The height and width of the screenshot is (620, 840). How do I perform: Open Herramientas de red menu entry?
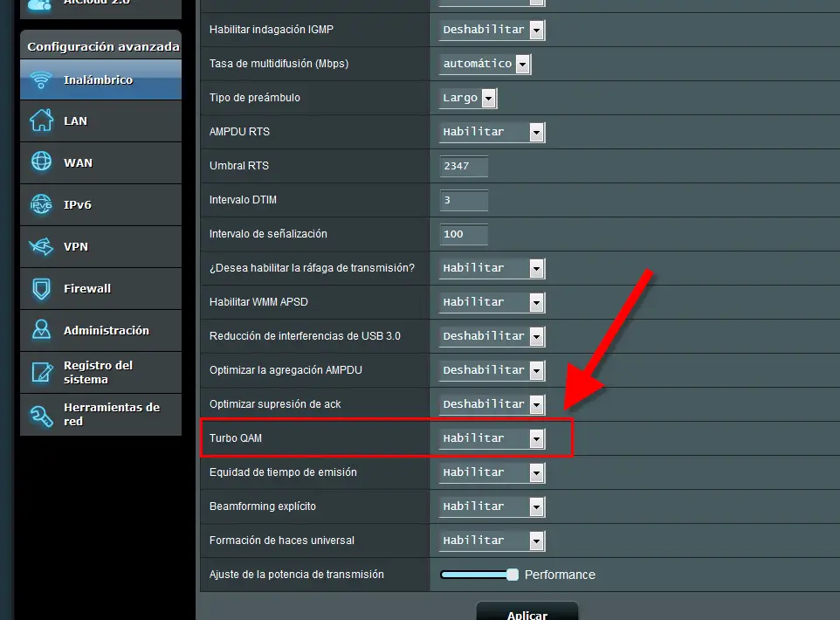[x=100, y=414]
